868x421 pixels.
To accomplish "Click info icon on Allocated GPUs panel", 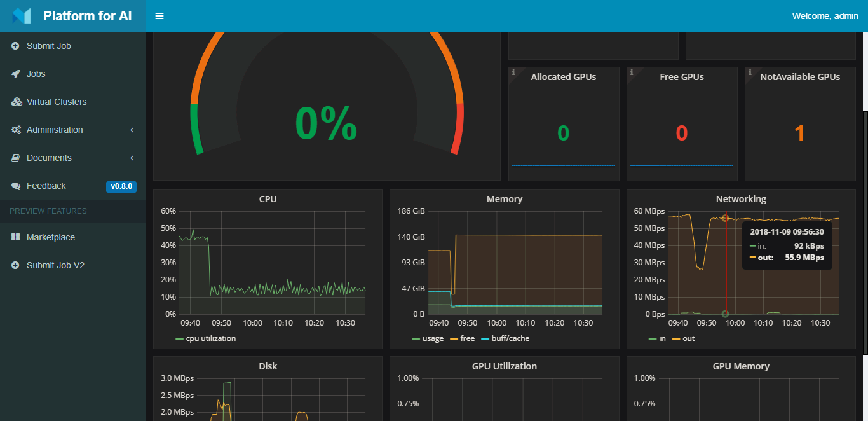I will [x=513, y=72].
